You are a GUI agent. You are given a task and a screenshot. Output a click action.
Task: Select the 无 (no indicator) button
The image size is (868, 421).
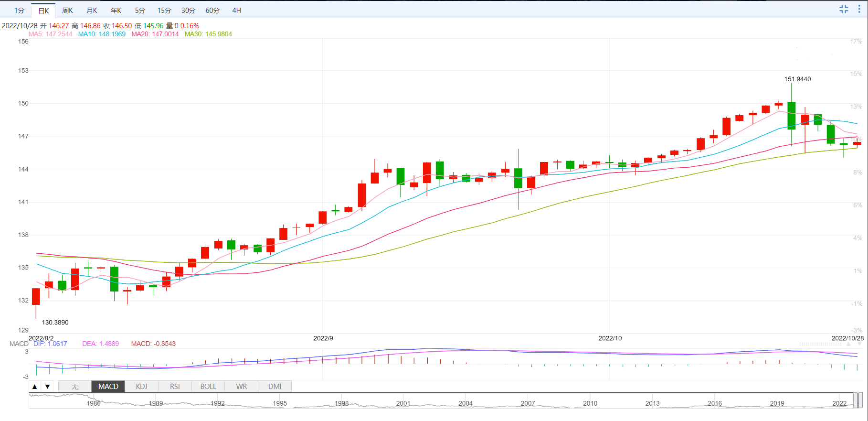[x=75, y=387]
